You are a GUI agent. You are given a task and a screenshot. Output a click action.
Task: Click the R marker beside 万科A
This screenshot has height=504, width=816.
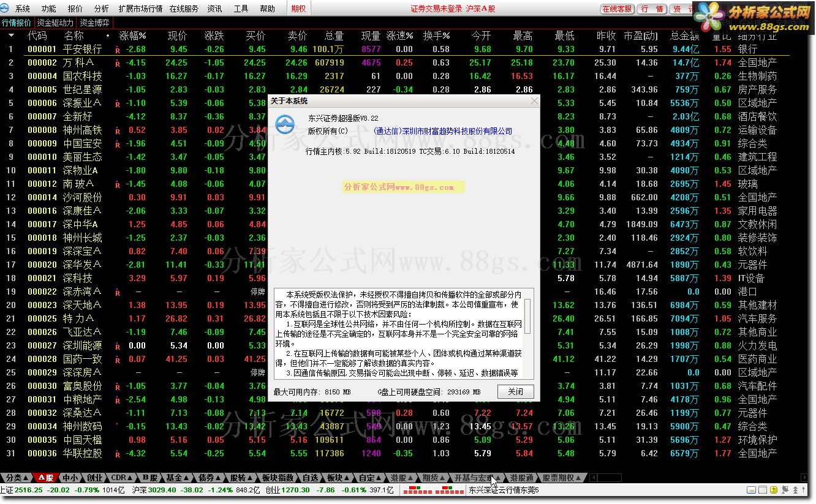tap(117, 63)
